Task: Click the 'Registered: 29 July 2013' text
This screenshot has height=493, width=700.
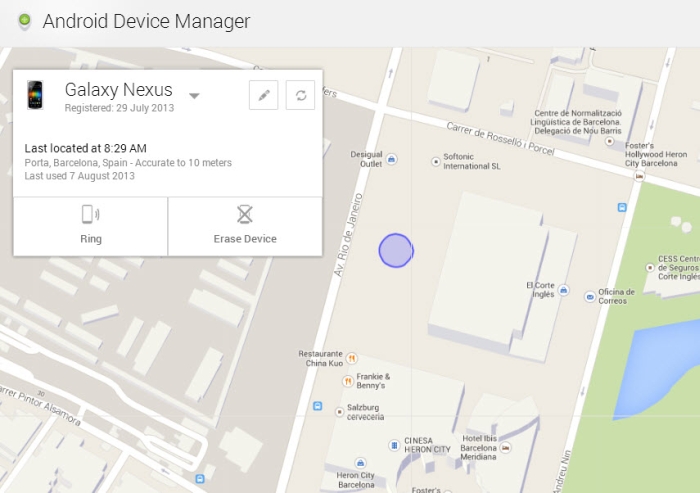Action: click(x=119, y=108)
